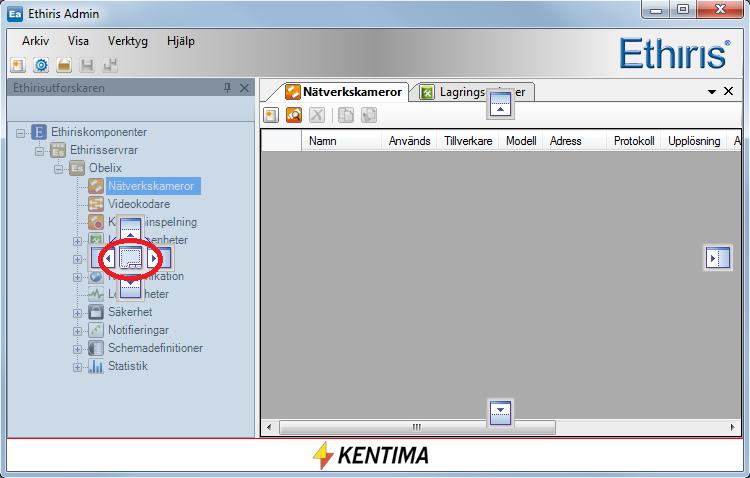The width and height of the screenshot is (750, 478).
Task: Click the scrollbar left arrow
Action: pyautogui.click(x=269, y=427)
